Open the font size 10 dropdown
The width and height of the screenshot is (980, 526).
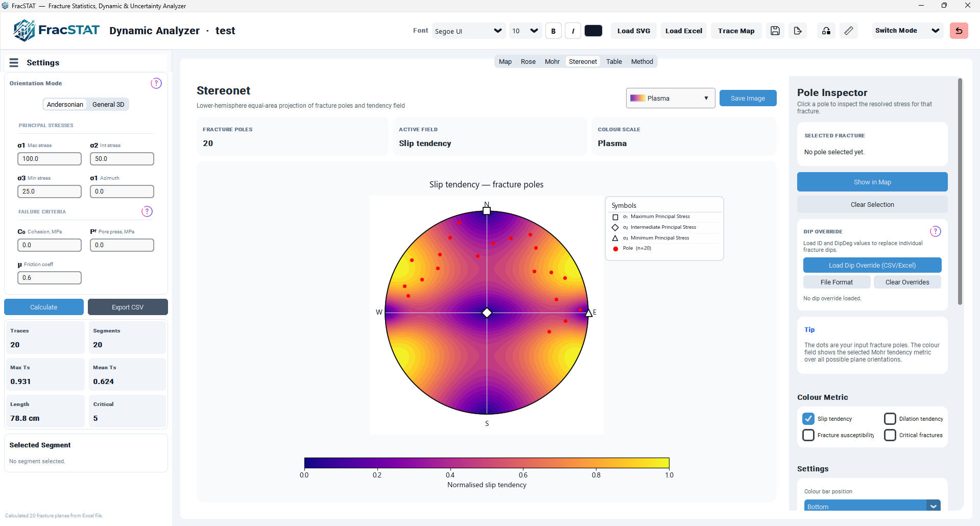tap(525, 31)
